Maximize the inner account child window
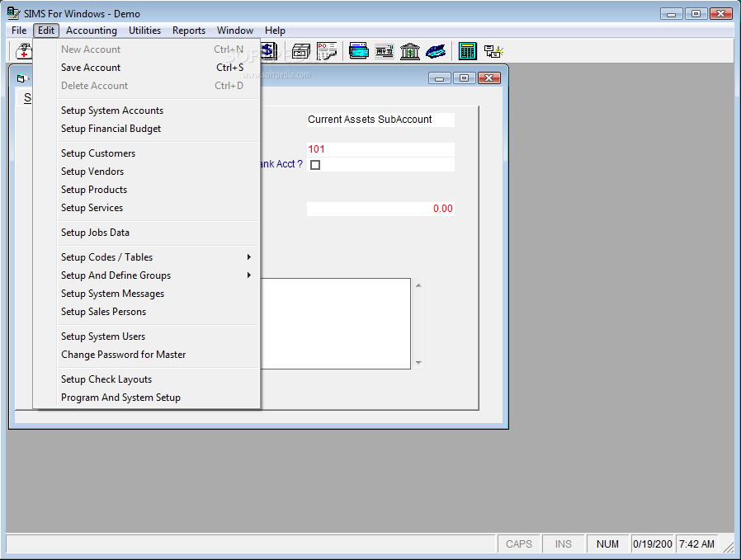 (x=464, y=78)
